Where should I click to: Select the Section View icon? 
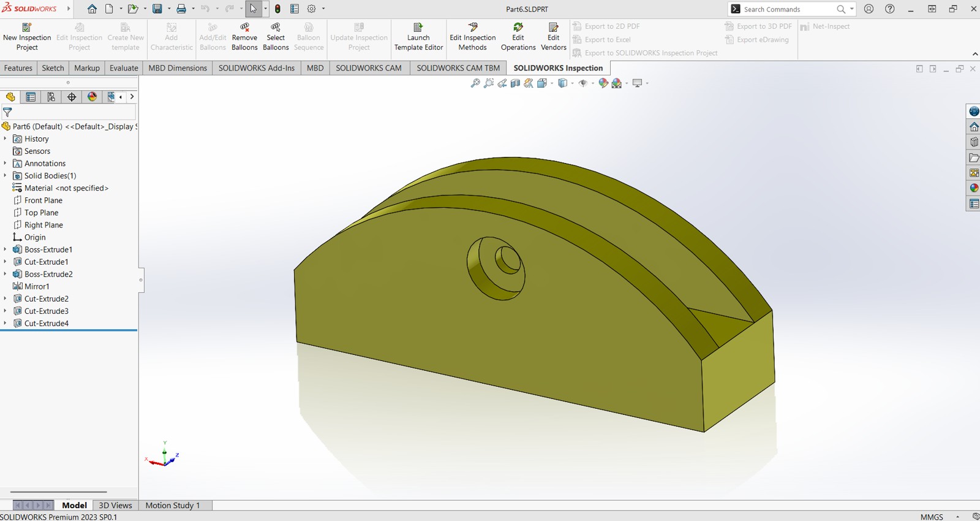pos(515,83)
